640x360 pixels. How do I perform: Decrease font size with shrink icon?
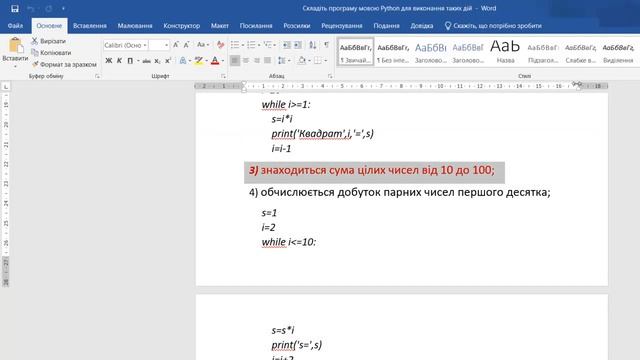(187, 45)
